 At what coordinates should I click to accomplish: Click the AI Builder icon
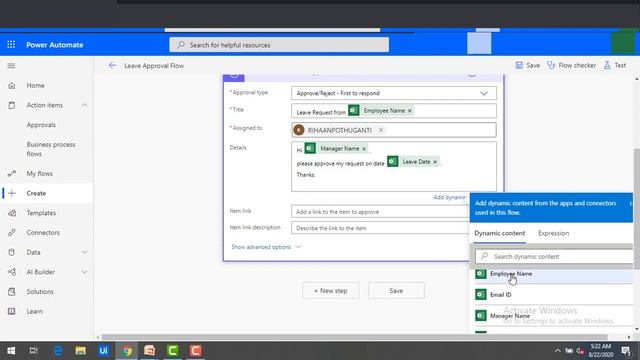coord(12,272)
